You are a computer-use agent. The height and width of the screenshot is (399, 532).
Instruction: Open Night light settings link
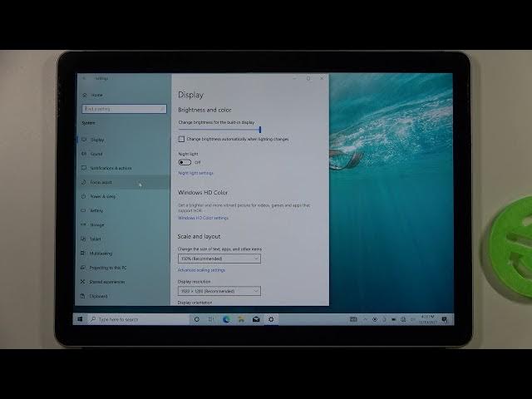click(196, 173)
